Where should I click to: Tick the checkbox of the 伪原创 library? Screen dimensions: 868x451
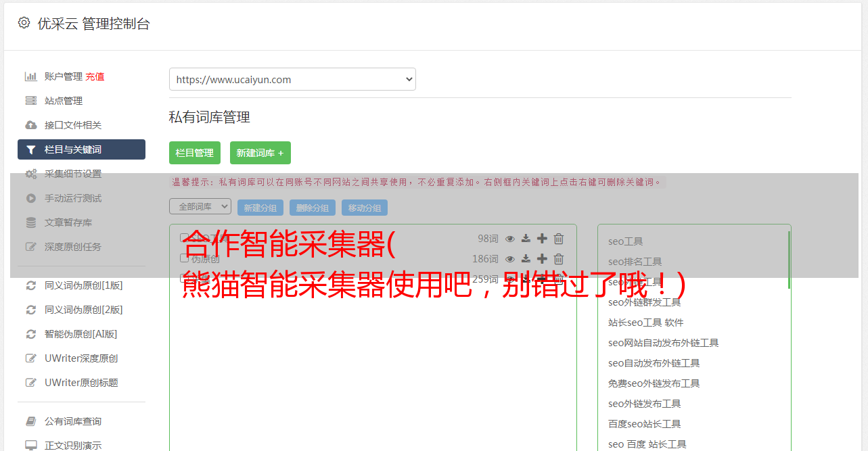(x=184, y=258)
